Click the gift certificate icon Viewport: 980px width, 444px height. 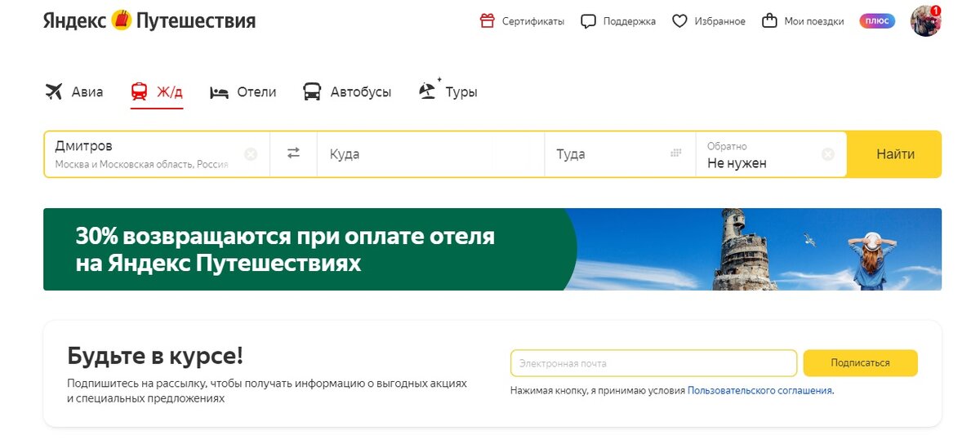pyautogui.click(x=488, y=21)
